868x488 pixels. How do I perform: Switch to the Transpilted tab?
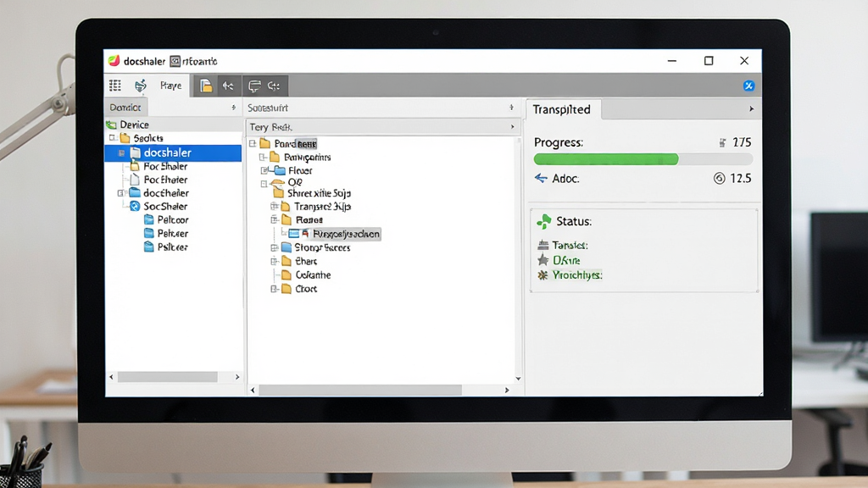tap(562, 109)
